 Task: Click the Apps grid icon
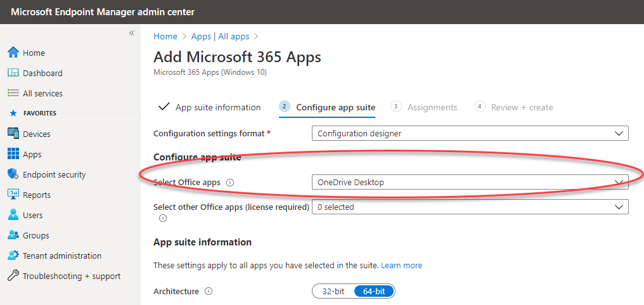[13, 154]
